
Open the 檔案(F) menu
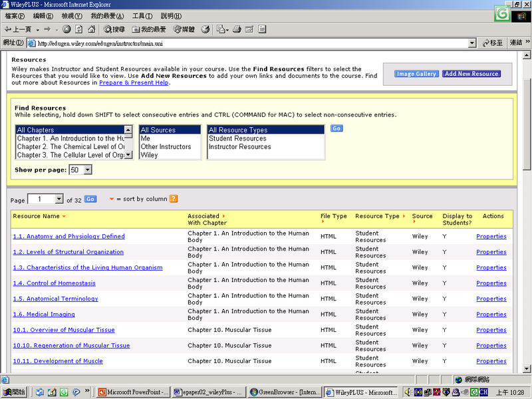tap(15, 16)
